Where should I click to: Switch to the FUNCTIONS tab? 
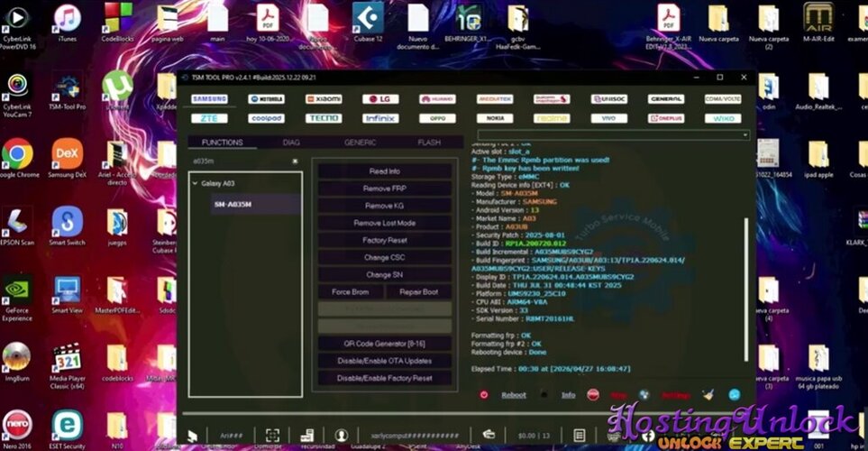pyautogui.click(x=222, y=143)
